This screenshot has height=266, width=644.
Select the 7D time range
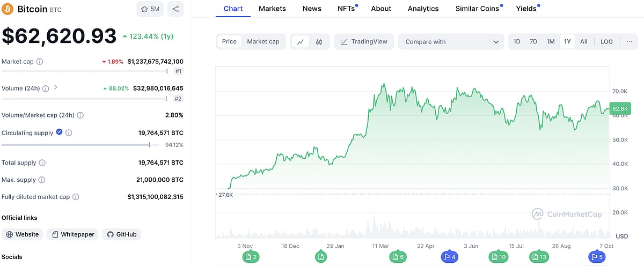click(x=533, y=42)
